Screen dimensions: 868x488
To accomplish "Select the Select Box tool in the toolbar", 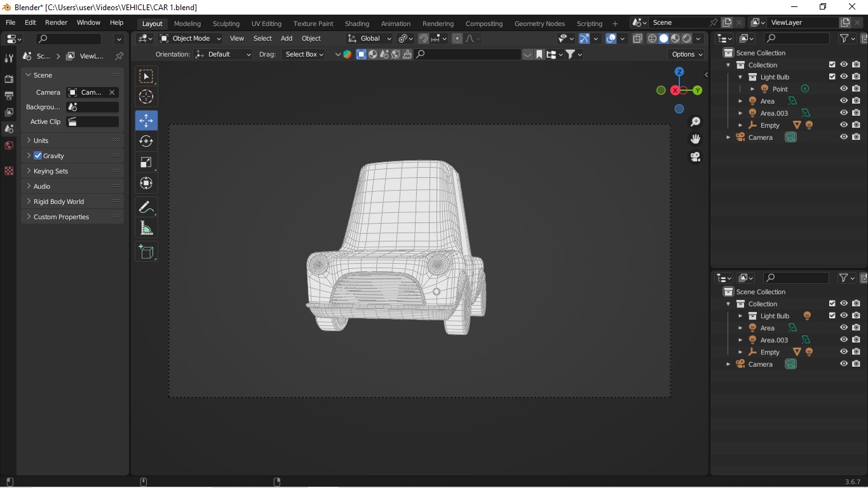I will coord(146,76).
